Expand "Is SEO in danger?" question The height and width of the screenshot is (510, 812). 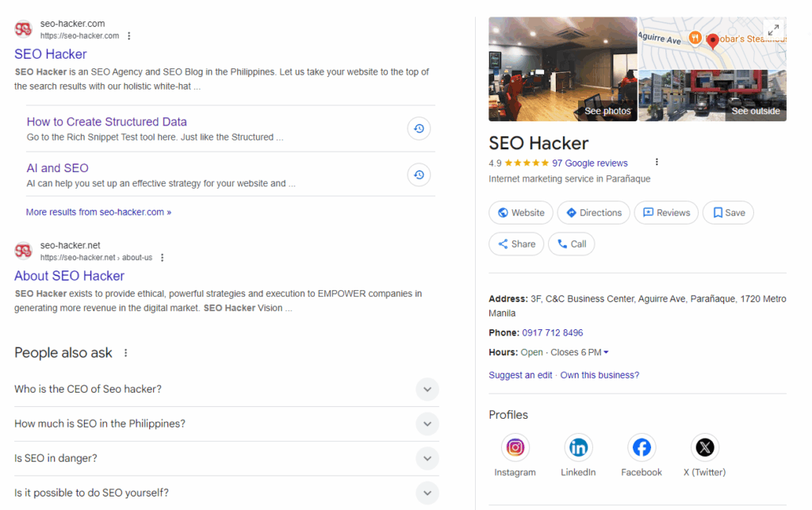pos(427,458)
